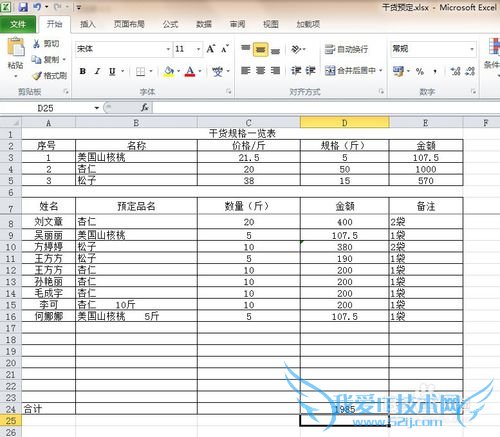Click the accounting number format icon
This screenshot has width=500, height=437.
point(398,71)
